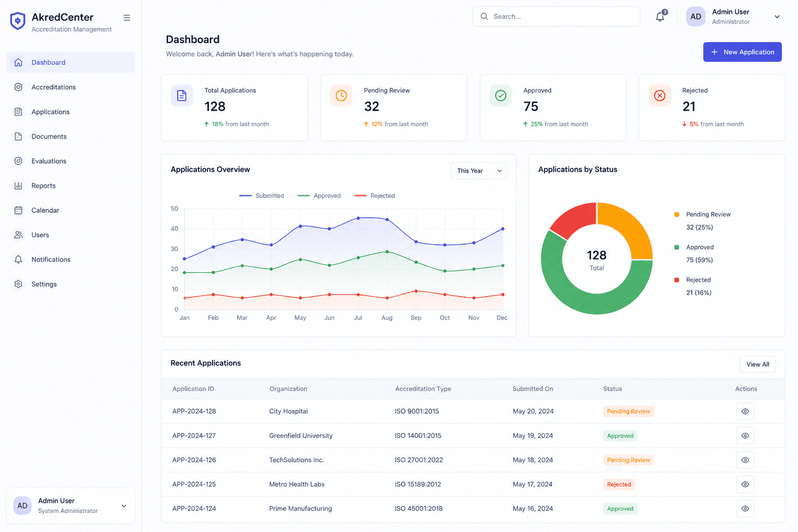
Task: View application APP-2024-124 via eye icon
Action: pyautogui.click(x=745, y=509)
